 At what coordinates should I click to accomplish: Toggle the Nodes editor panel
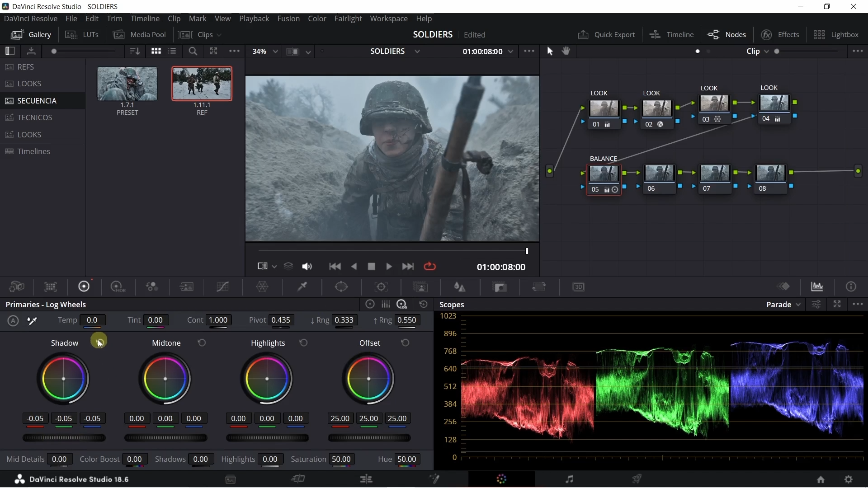click(726, 34)
